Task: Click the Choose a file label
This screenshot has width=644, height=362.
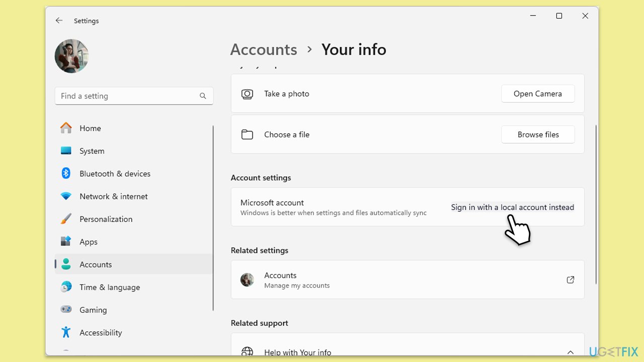Action: 287,134
